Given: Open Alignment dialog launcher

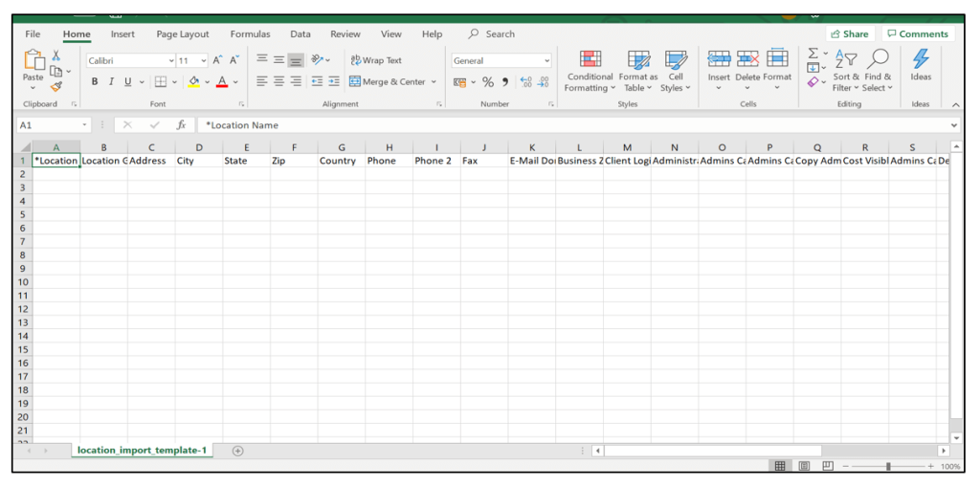Looking at the screenshot, I should (438, 104).
